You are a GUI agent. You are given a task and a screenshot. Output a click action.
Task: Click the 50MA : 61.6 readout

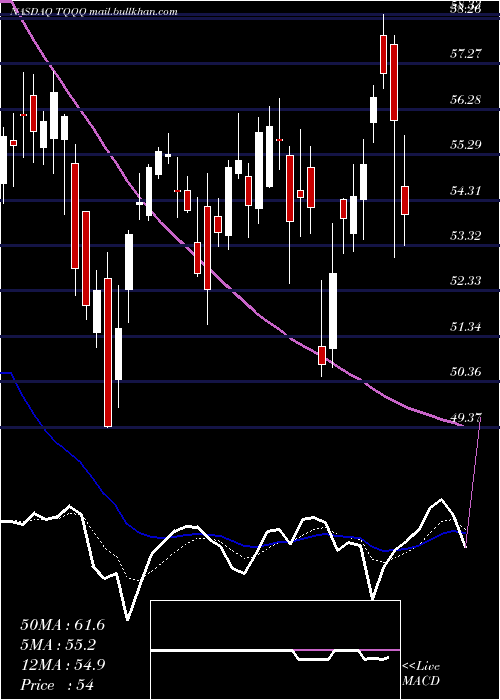pyautogui.click(x=62, y=625)
